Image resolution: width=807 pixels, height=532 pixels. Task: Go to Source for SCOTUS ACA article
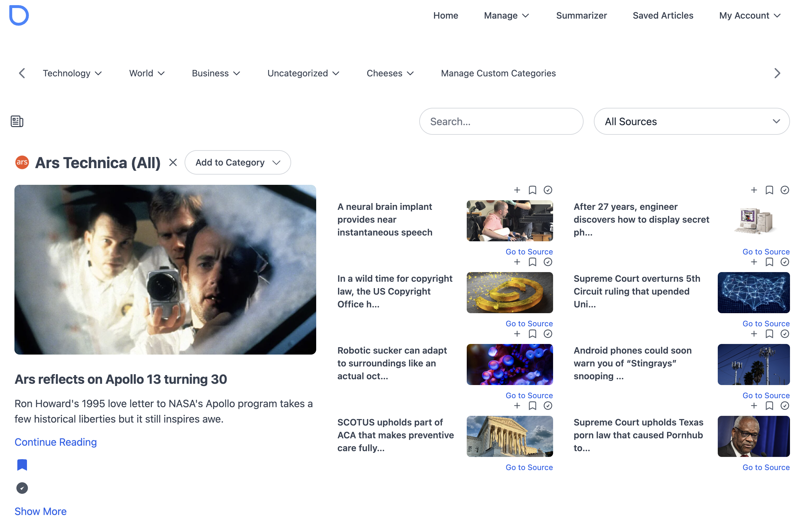(x=529, y=468)
